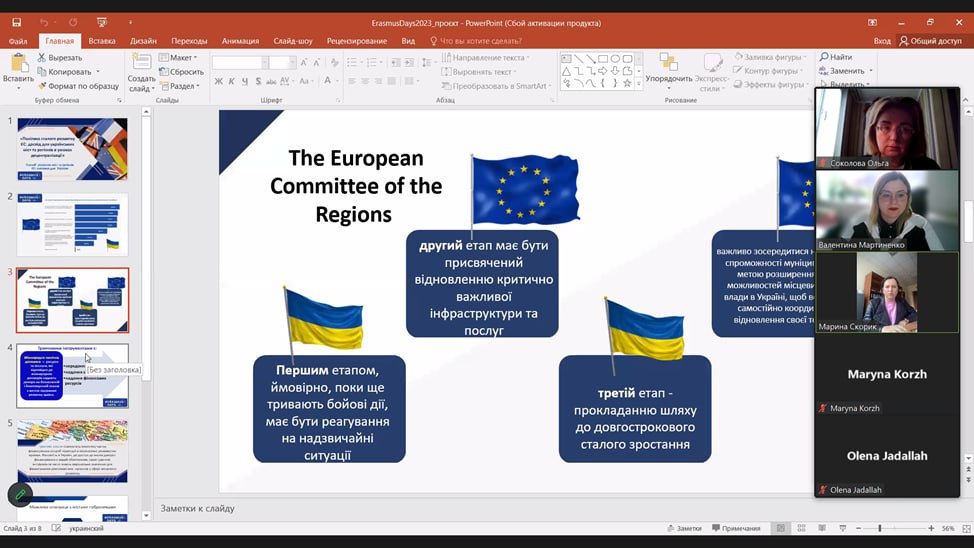Reset slide layout with Сбросить
974x548 pixels.
pyautogui.click(x=181, y=71)
